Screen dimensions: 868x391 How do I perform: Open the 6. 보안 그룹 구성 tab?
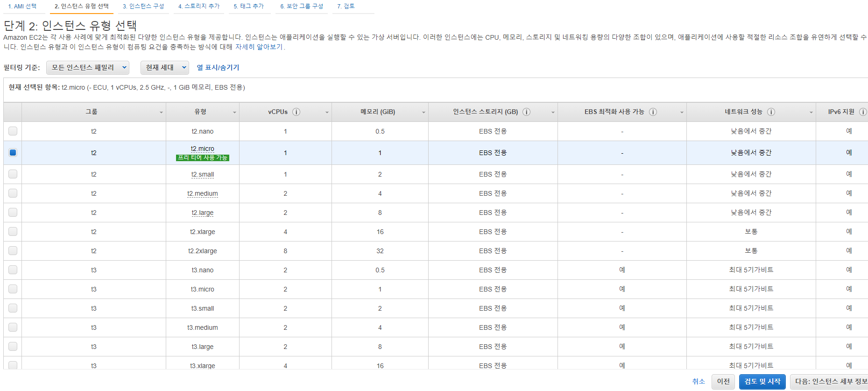pyautogui.click(x=302, y=6)
